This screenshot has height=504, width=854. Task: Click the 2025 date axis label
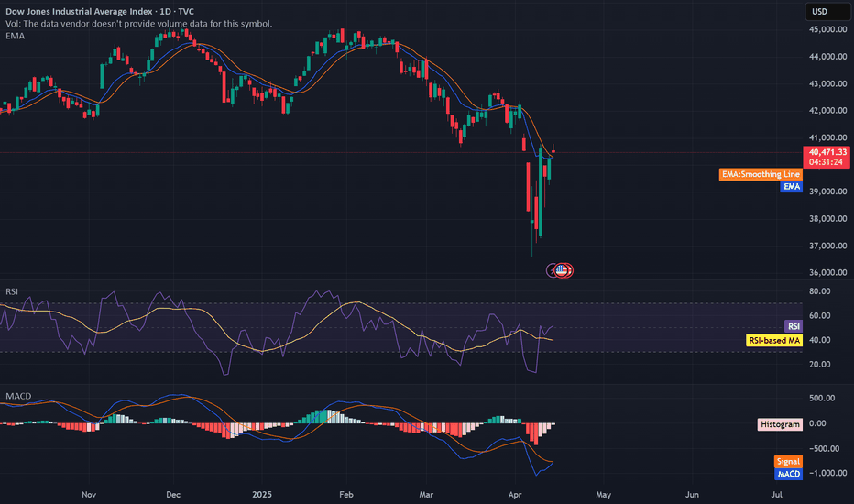(x=262, y=495)
